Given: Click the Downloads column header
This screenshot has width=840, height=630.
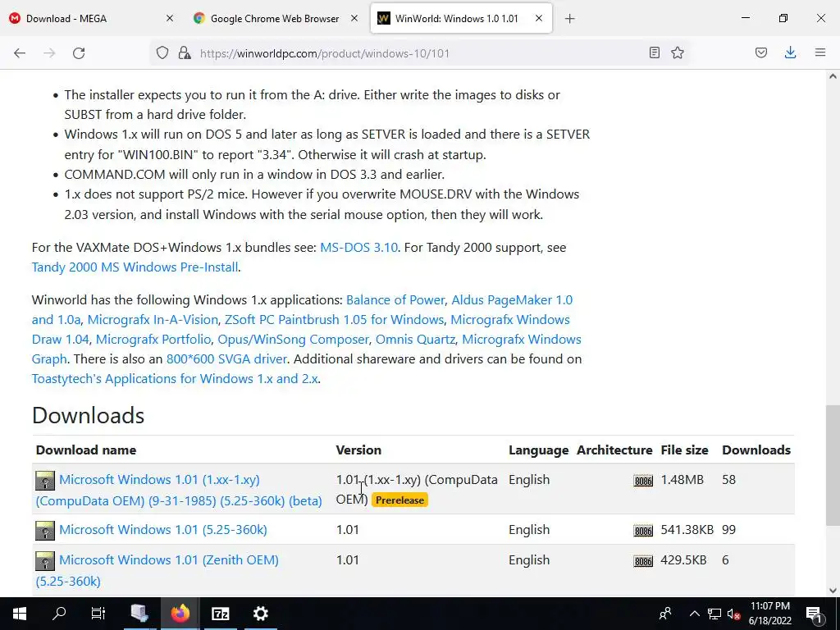Looking at the screenshot, I should [756, 450].
